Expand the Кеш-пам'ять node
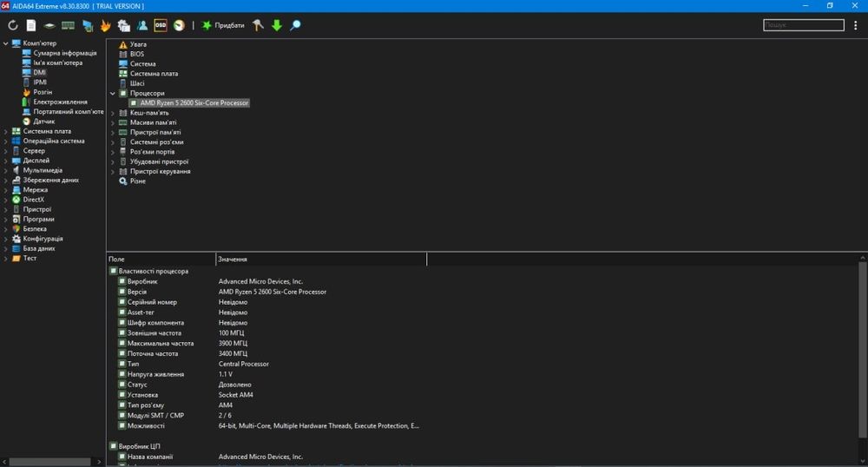The height and width of the screenshot is (467, 868). (x=112, y=113)
